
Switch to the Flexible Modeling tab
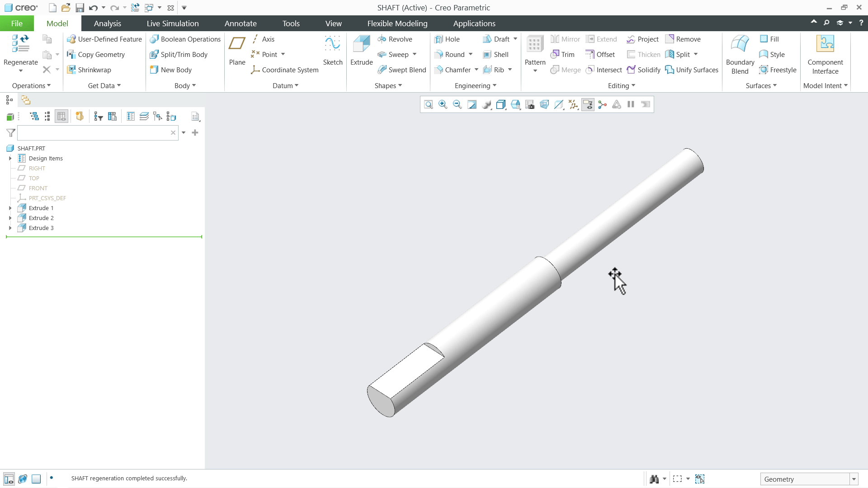(x=397, y=23)
